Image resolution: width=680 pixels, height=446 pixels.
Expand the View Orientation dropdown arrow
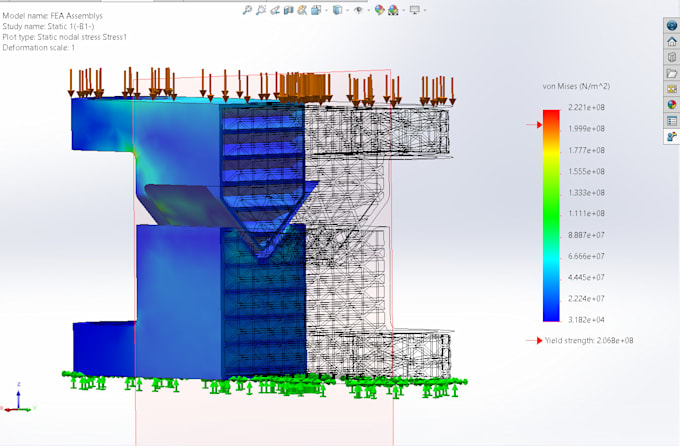[327, 10]
